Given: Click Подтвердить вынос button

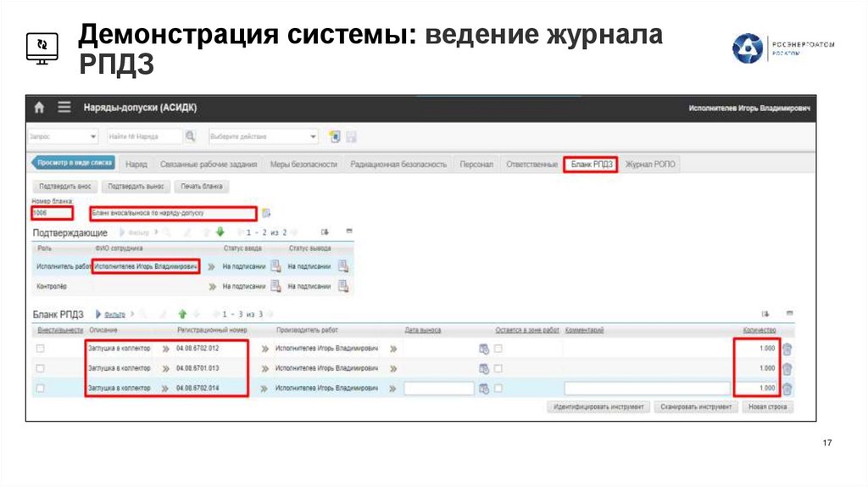Looking at the screenshot, I should pyautogui.click(x=136, y=187).
